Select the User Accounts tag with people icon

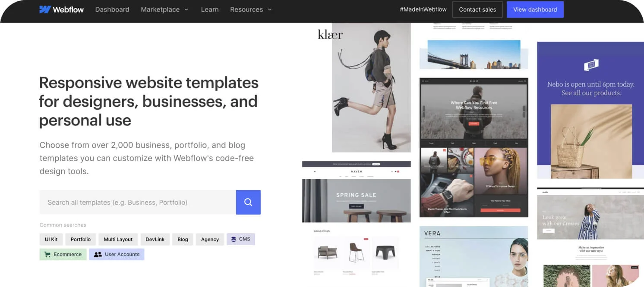click(x=117, y=254)
